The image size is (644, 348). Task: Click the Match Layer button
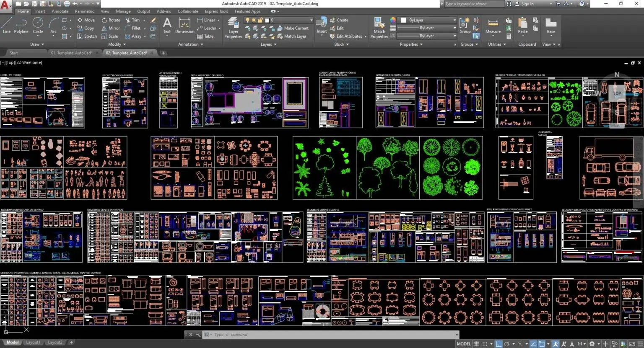(x=291, y=36)
